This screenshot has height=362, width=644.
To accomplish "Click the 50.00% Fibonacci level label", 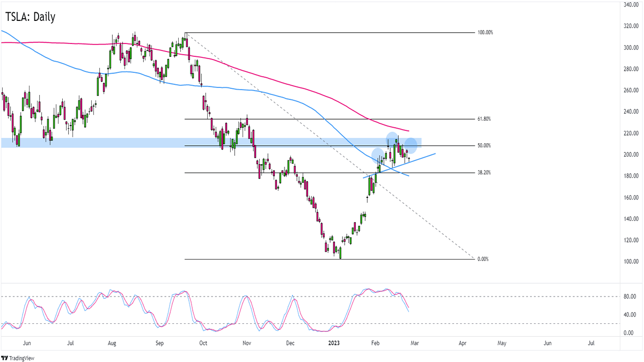I will tap(484, 146).
